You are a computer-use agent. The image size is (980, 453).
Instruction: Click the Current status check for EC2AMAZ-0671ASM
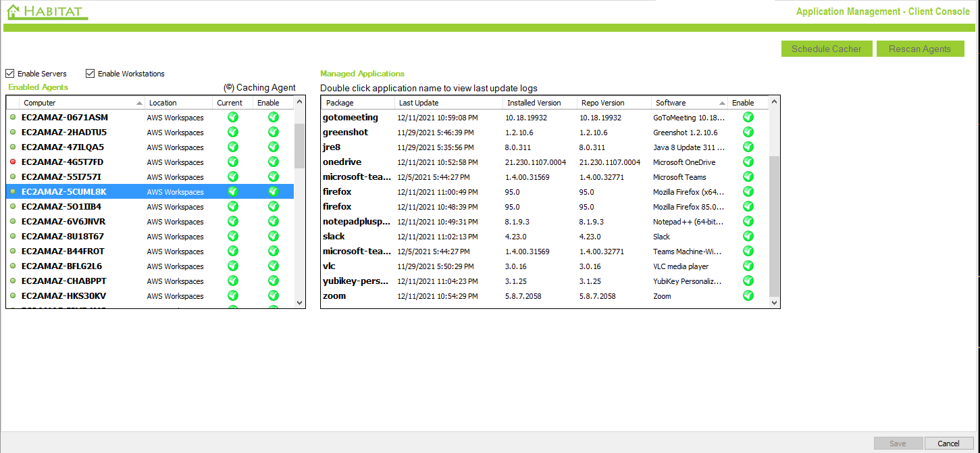click(232, 117)
